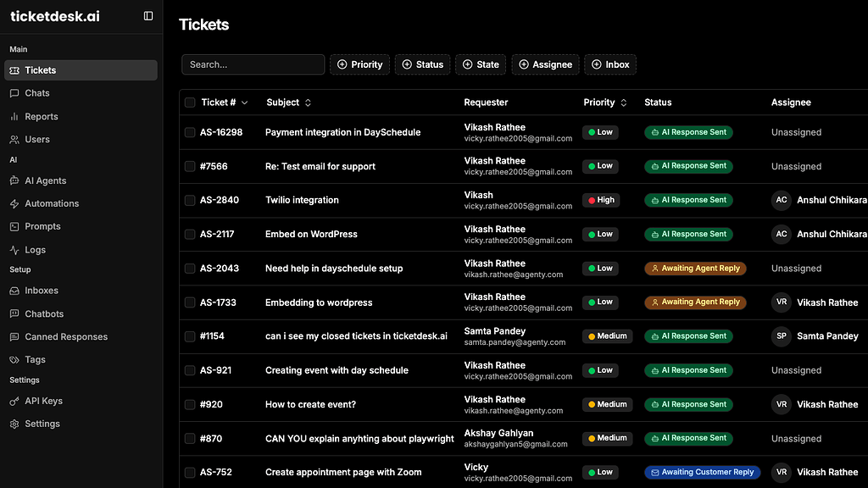Open the Priority column sort control
868x488 pixels.
(x=624, y=102)
